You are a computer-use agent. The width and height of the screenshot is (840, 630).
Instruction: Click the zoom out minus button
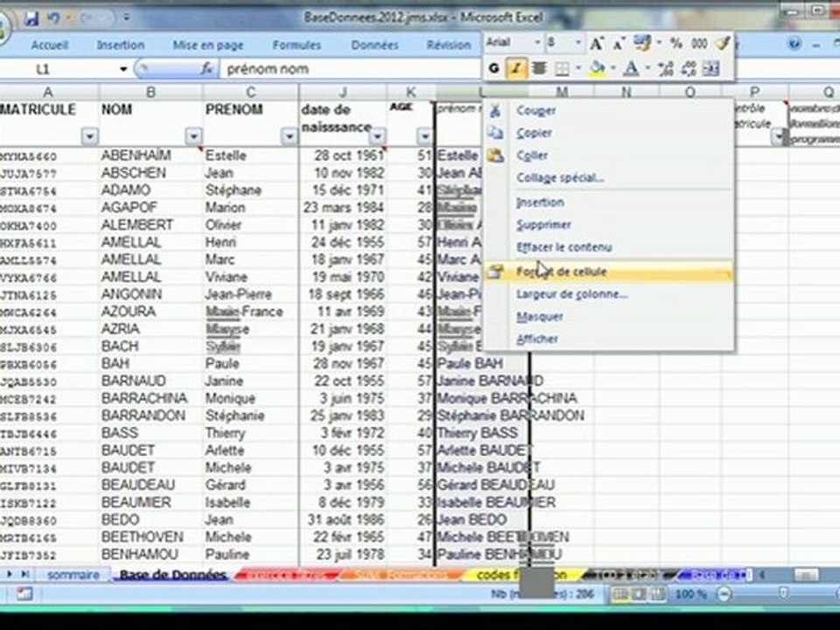click(x=724, y=593)
